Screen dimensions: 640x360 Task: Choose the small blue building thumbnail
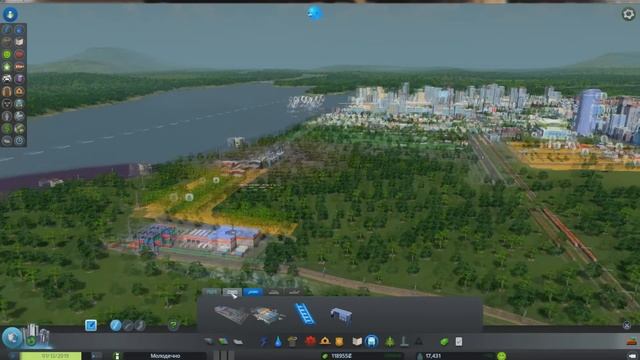coord(341,316)
